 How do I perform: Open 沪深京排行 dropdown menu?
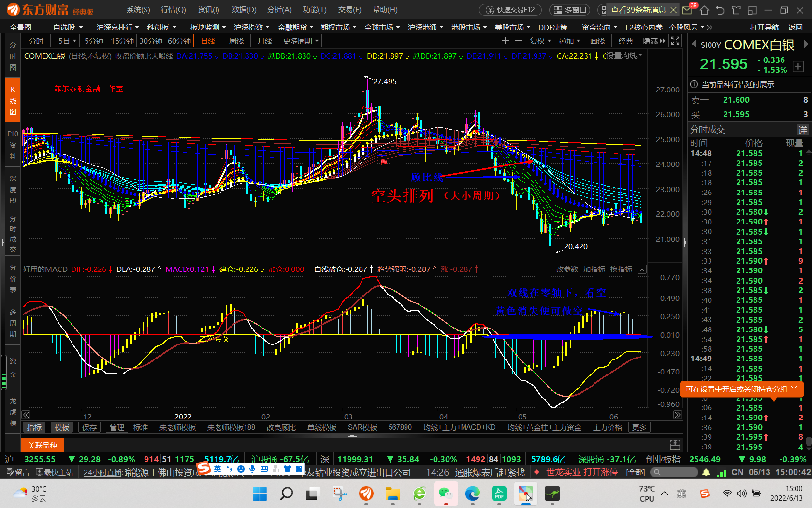point(117,28)
